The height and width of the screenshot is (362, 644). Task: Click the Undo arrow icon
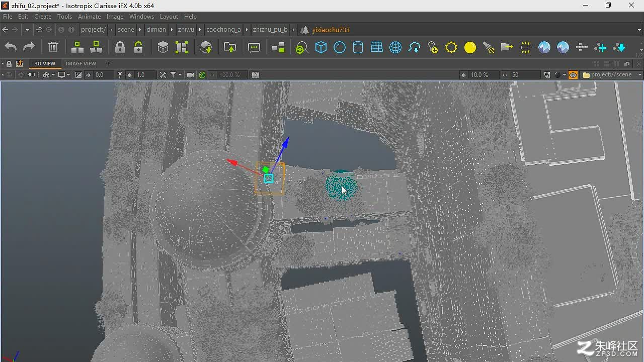click(x=11, y=47)
